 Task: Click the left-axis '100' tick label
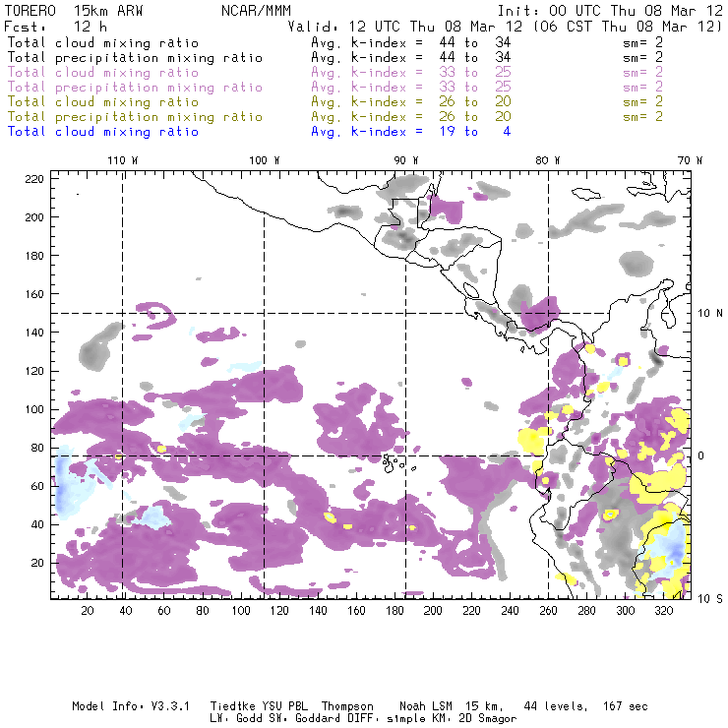34,409
